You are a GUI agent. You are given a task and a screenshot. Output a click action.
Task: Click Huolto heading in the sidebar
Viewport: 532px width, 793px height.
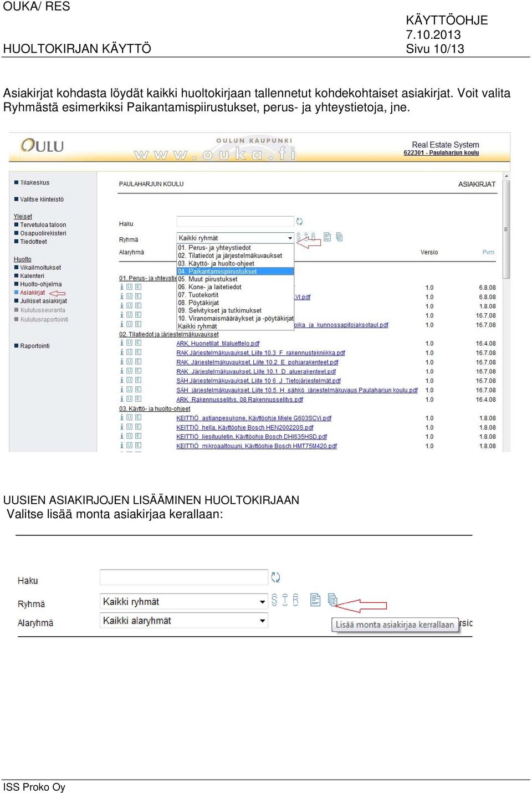(x=22, y=259)
